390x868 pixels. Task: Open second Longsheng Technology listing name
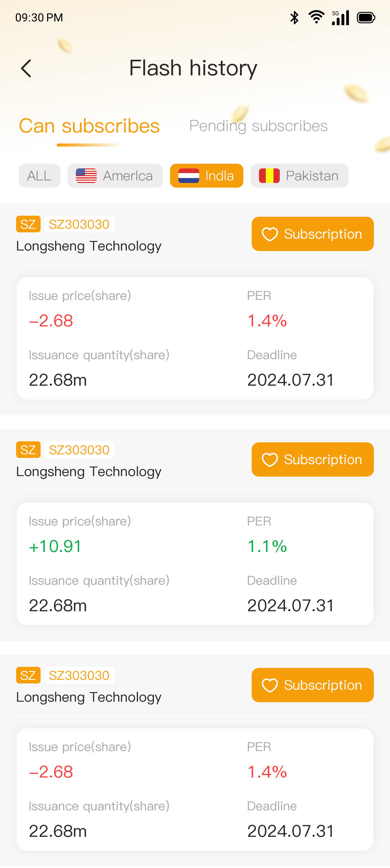pos(89,472)
